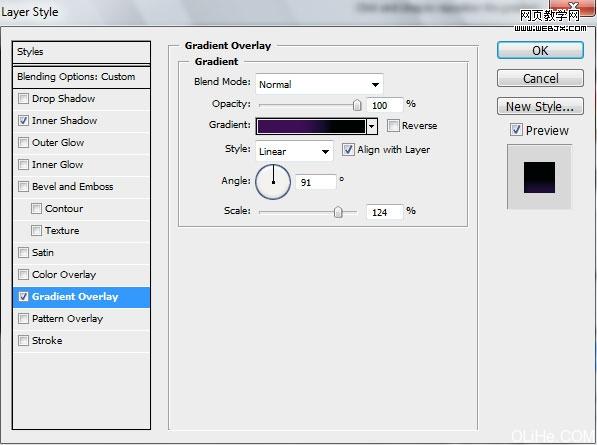Enable the Bevel and Emboss checkbox
The height and width of the screenshot is (445, 597).
pos(23,187)
